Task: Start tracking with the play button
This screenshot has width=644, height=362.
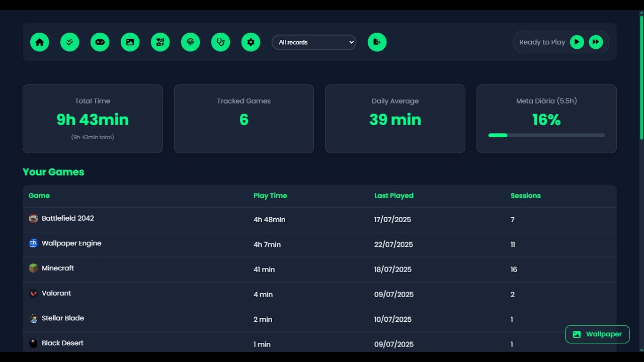Action: point(577,42)
